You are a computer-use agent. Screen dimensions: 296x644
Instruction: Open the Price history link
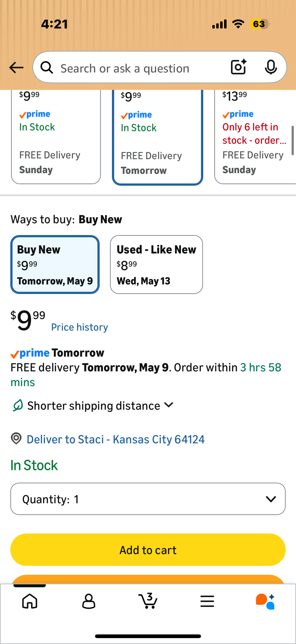coord(80,327)
